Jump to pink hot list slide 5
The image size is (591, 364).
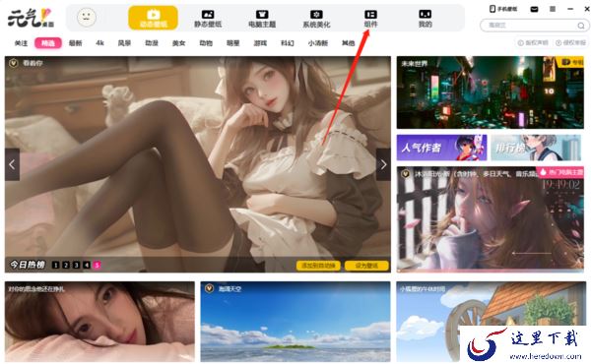[97, 265]
